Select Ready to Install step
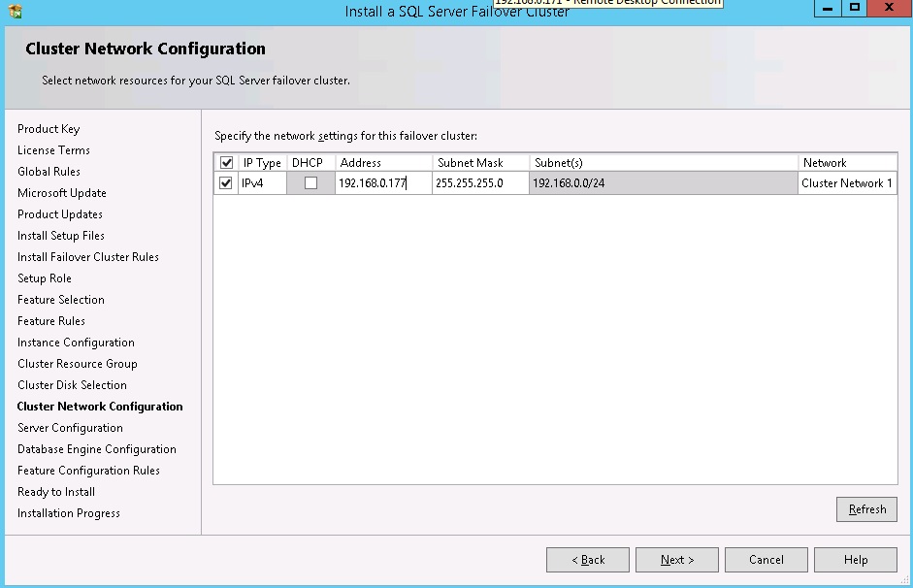The image size is (913, 588). 56,492
